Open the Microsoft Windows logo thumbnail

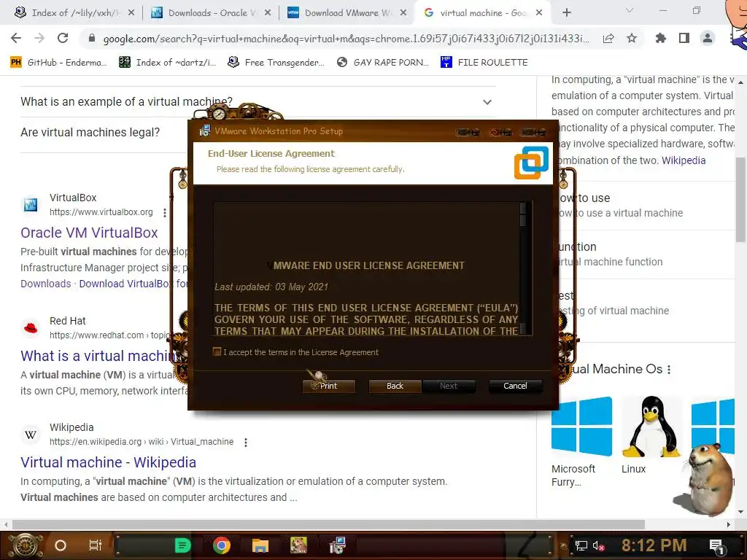581,426
